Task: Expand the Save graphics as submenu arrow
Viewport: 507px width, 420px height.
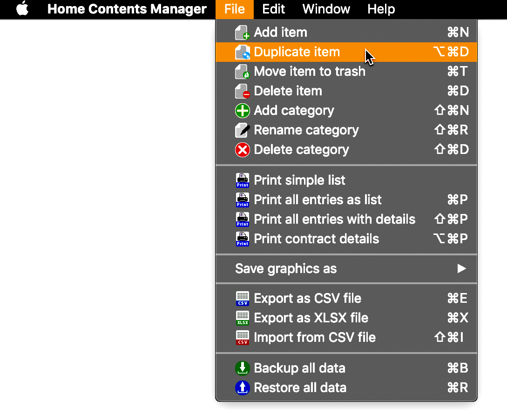Action: [x=461, y=268]
